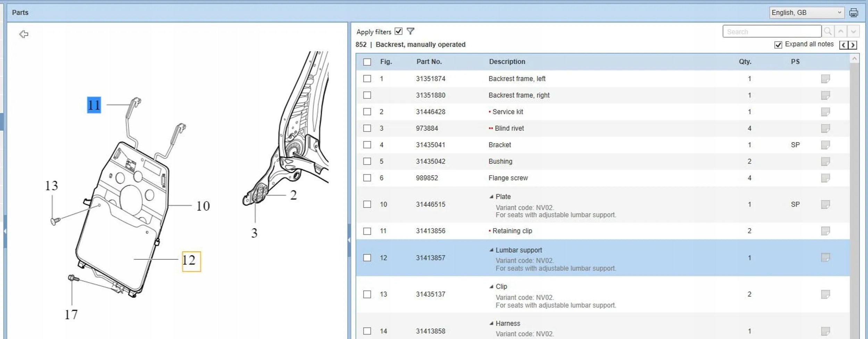
Task: Select the Bushing row checkbox
Action: (367, 161)
